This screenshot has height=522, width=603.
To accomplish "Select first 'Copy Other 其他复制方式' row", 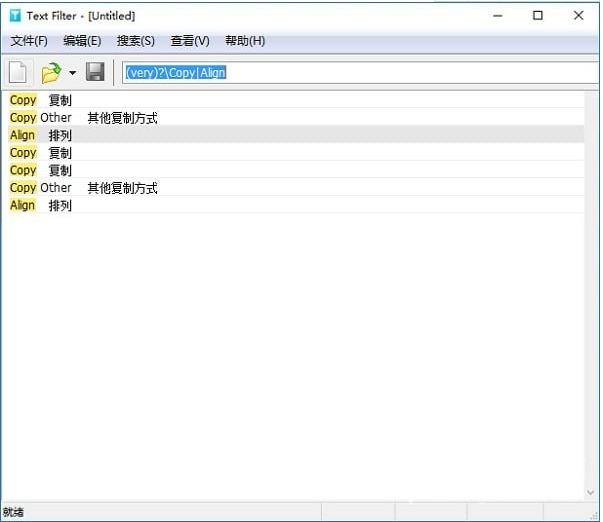I will tap(296, 118).
